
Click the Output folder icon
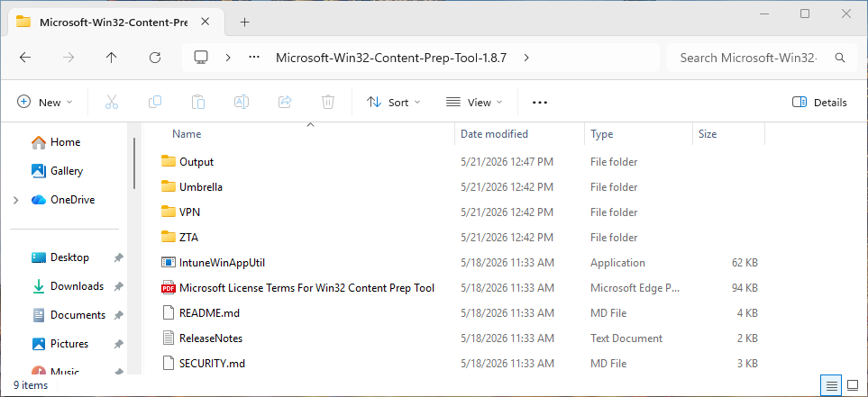click(x=169, y=161)
